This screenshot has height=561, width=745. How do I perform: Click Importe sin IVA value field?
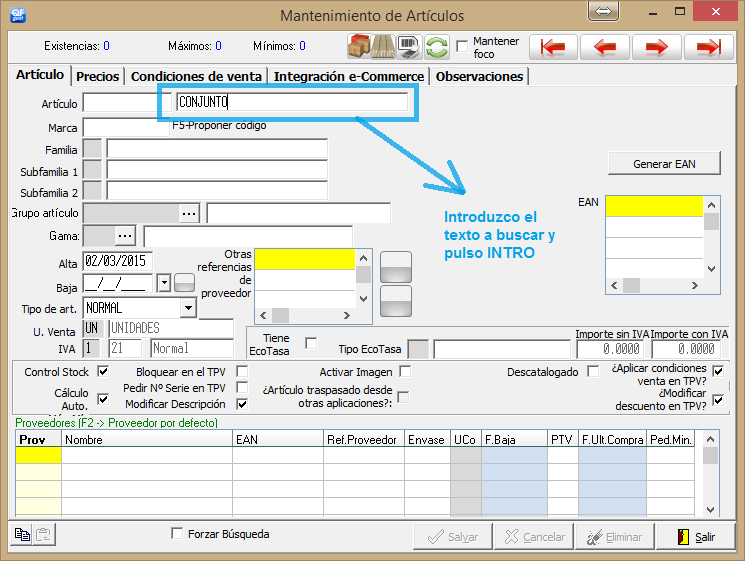(x=611, y=349)
